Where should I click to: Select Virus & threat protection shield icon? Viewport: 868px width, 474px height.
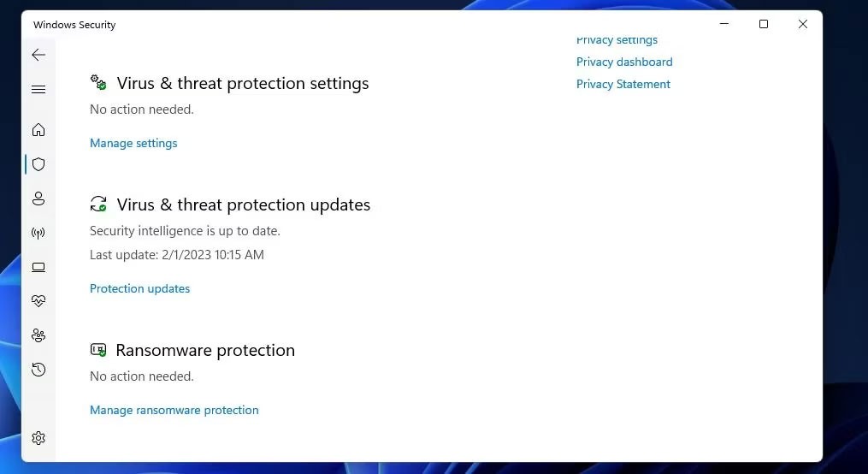(x=38, y=164)
